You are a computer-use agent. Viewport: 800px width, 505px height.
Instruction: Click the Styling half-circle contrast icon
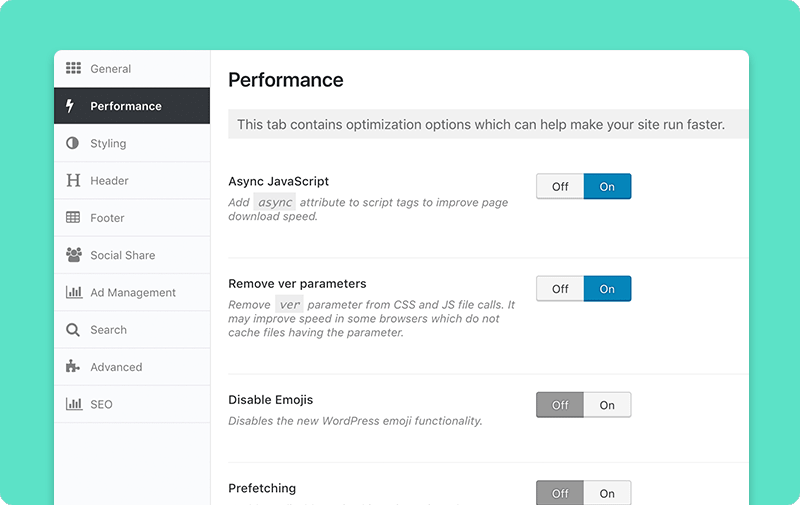point(72,143)
